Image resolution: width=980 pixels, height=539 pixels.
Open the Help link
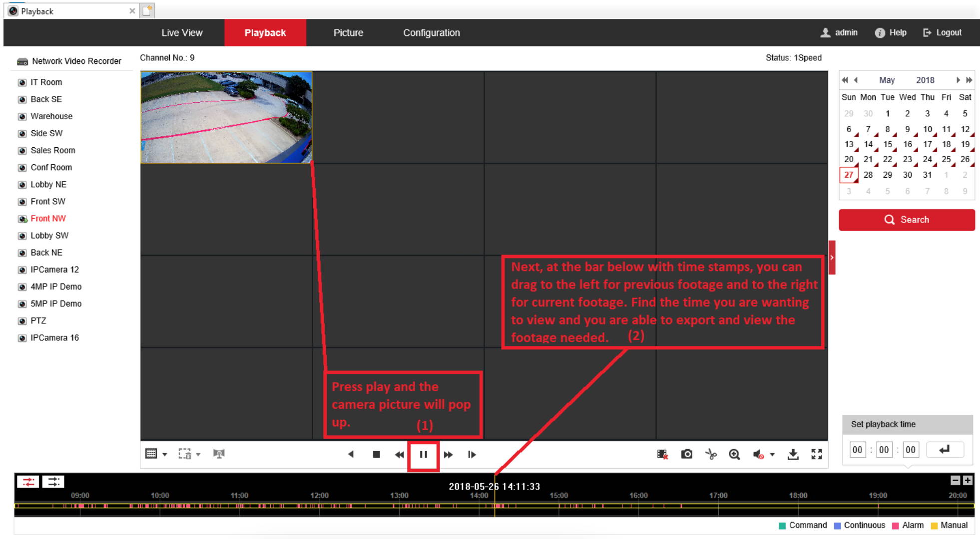click(x=891, y=32)
